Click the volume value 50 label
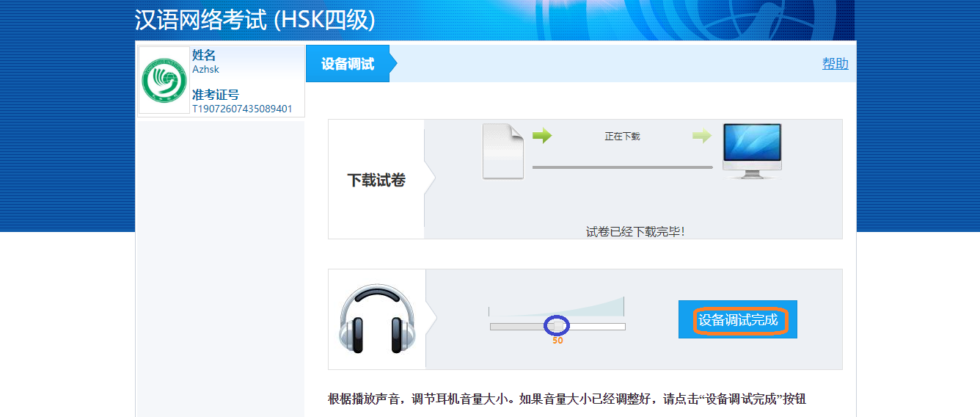Image resolution: width=980 pixels, height=417 pixels. (557, 341)
